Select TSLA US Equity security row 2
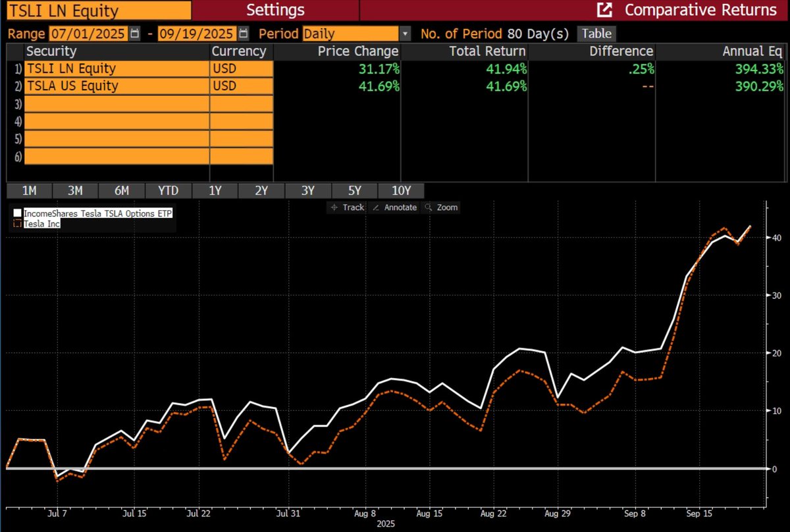790x532 pixels. pos(117,86)
